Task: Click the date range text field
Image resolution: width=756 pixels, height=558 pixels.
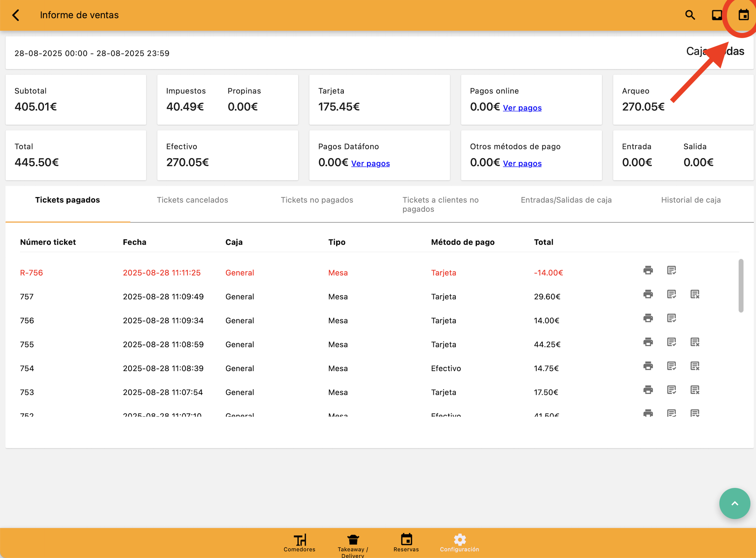Action: (x=92, y=53)
